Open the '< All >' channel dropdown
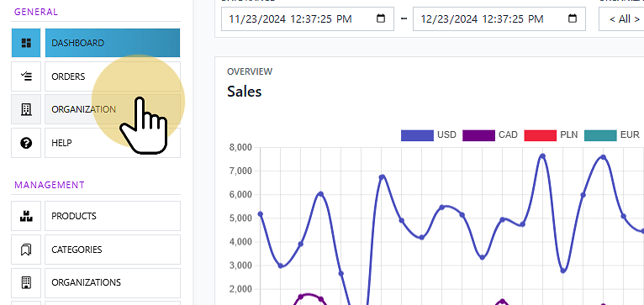Viewport: 644px width, 305px height. click(621, 18)
